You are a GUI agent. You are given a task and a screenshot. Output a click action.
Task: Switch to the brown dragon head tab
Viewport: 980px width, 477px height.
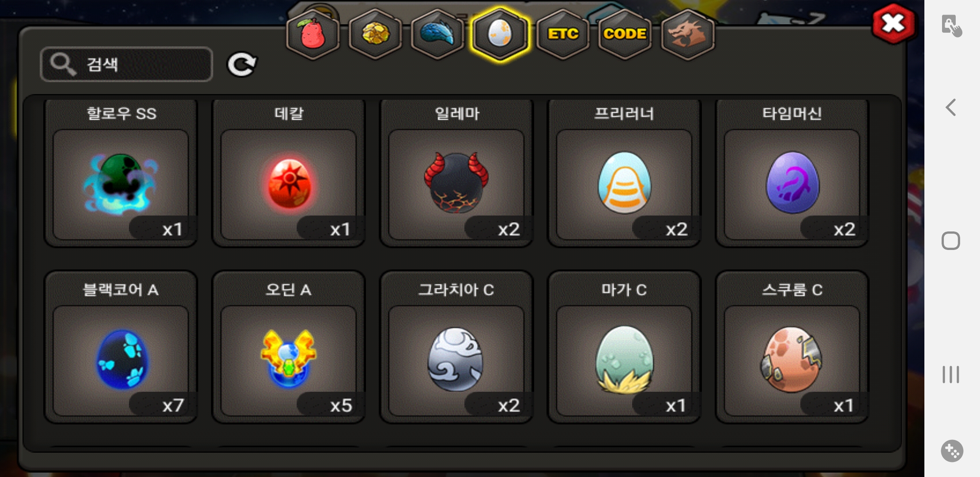[x=688, y=34]
